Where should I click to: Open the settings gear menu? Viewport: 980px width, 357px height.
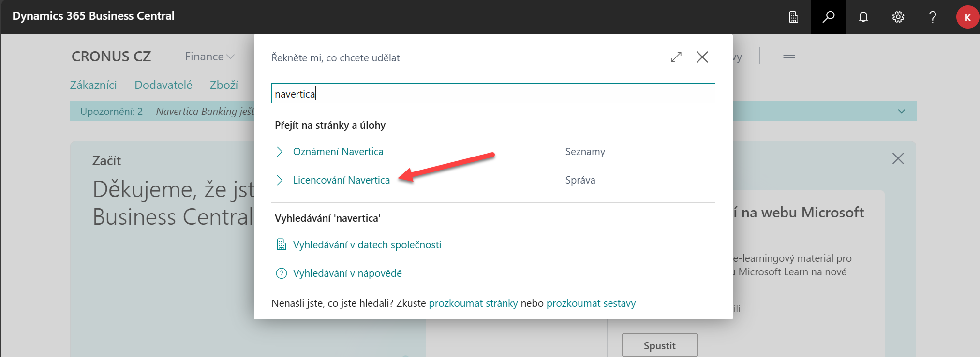(x=898, y=17)
